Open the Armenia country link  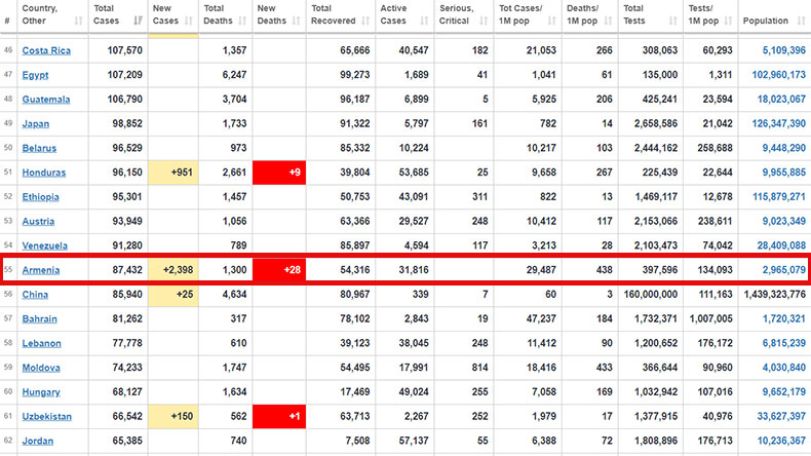pyautogui.click(x=41, y=270)
